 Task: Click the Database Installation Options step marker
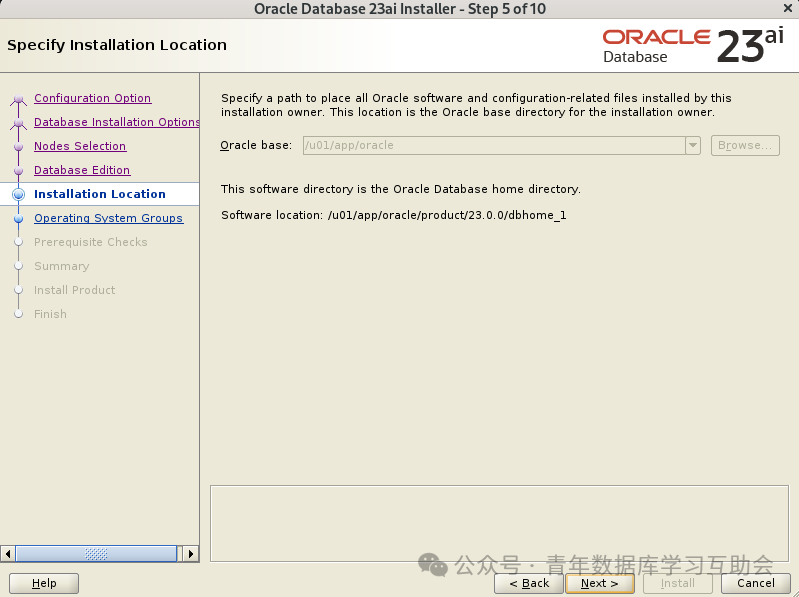click(x=18, y=123)
